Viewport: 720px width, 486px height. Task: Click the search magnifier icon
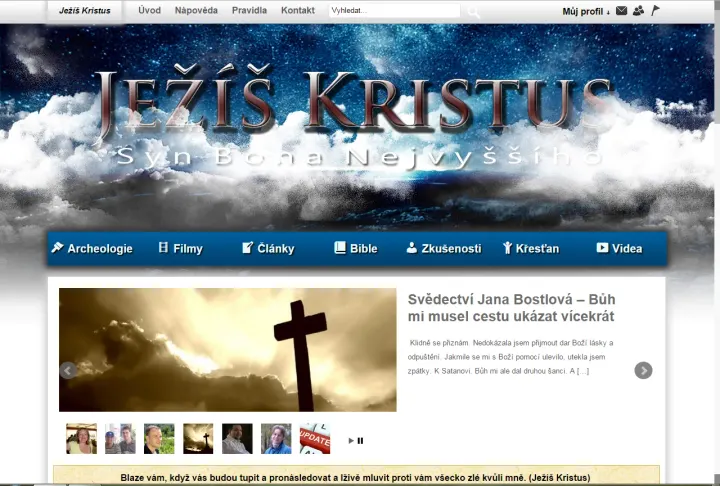473,12
